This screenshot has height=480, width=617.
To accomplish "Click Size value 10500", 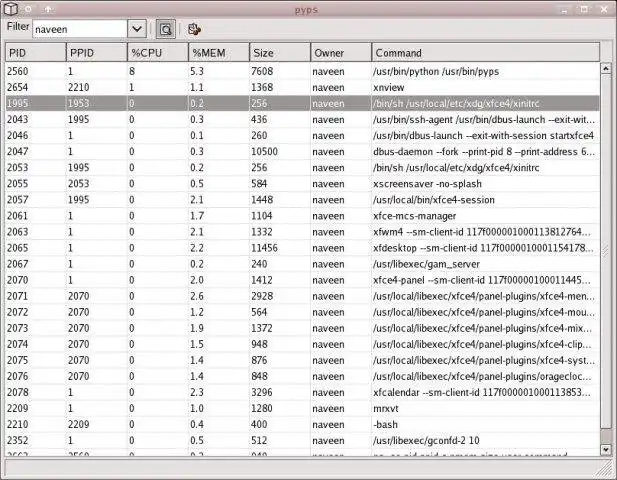I will pyautogui.click(x=264, y=151).
